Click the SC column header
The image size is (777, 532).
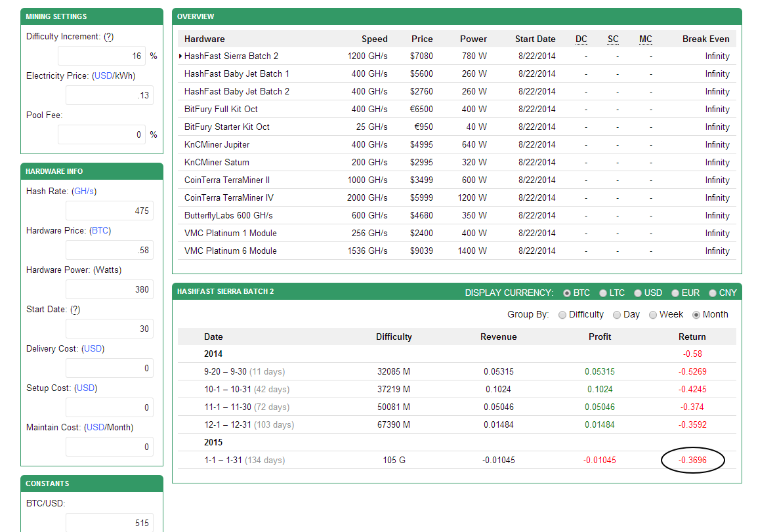click(x=613, y=39)
